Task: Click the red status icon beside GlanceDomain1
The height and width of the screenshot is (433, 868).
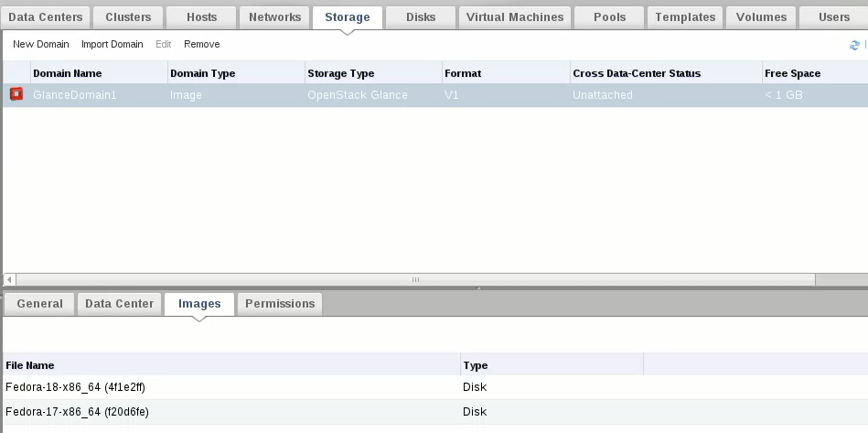Action: (x=16, y=94)
